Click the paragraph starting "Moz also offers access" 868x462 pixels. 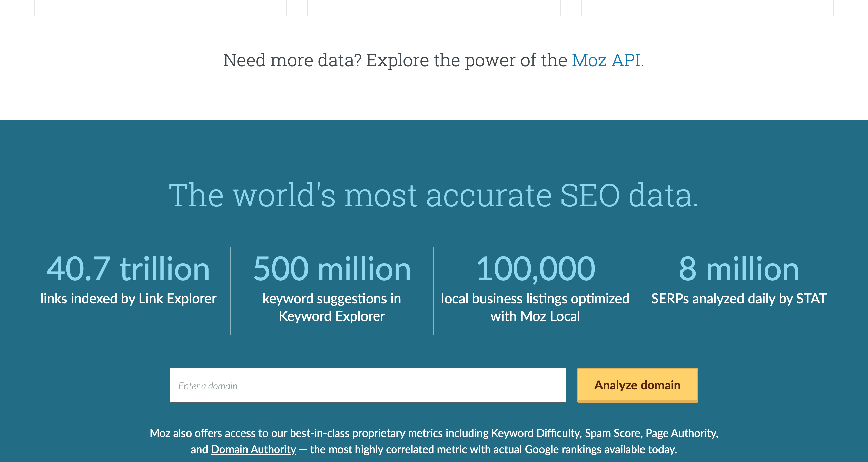pos(434,441)
